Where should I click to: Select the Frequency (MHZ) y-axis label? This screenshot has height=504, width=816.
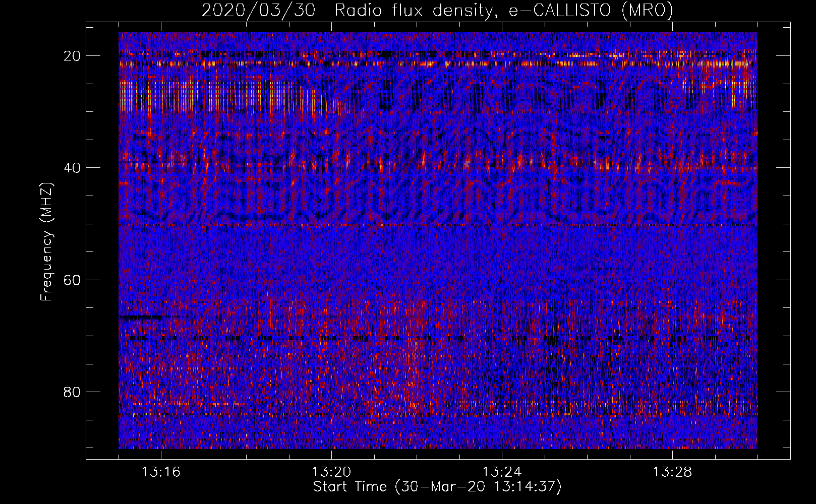[46, 242]
